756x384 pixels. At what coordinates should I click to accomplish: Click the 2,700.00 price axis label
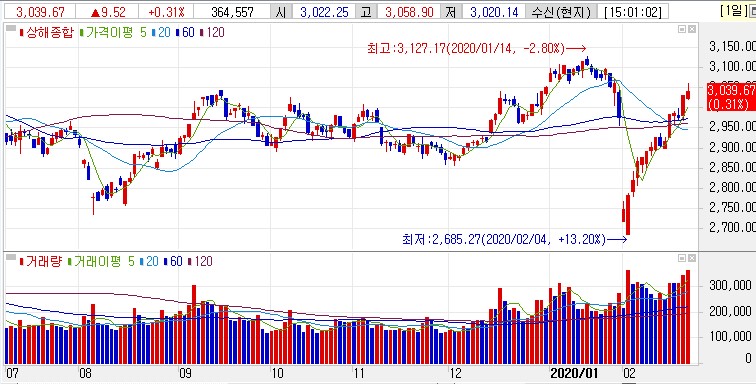coord(732,227)
